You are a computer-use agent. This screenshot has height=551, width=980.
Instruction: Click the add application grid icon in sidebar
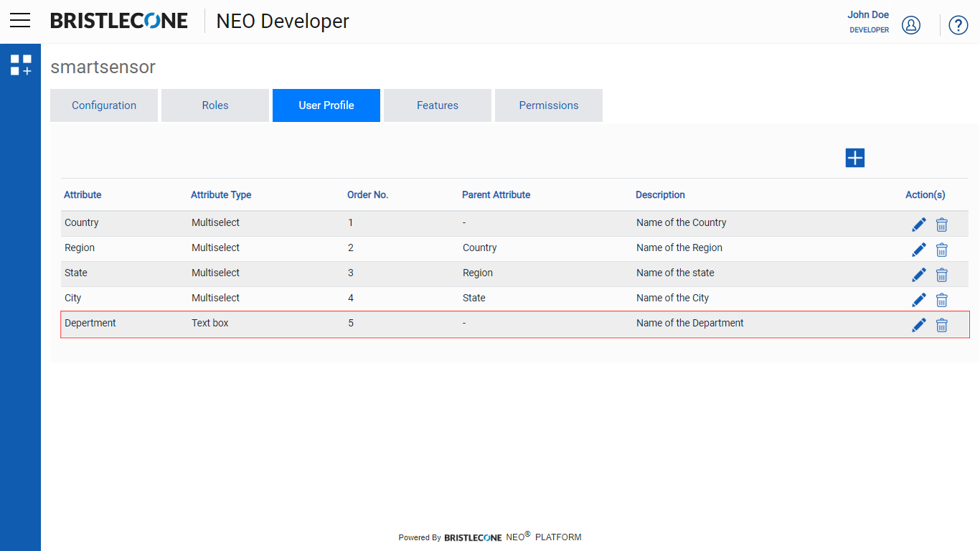(21, 65)
